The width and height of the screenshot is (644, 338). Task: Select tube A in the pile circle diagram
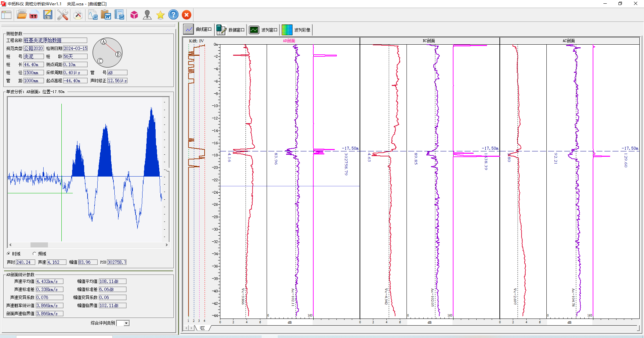104,42
